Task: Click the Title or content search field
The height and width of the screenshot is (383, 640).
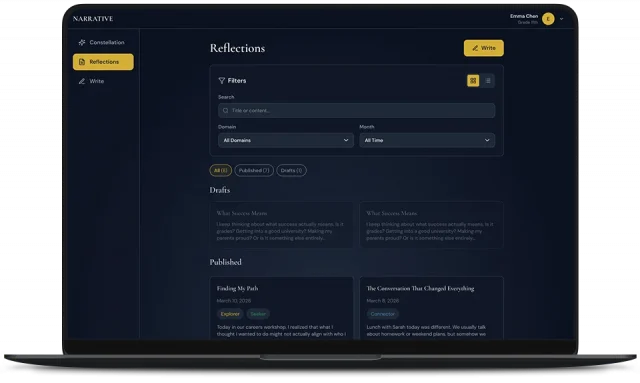Action: click(x=356, y=111)
